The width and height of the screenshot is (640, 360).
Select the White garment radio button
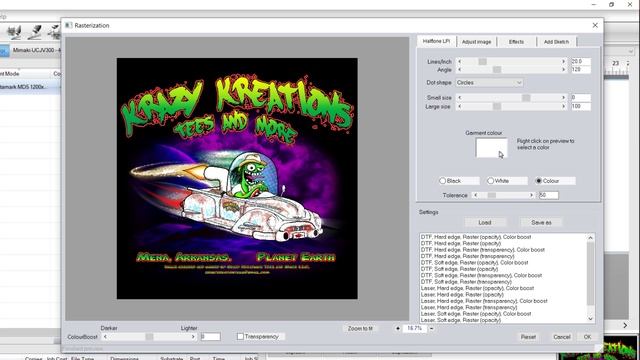[491, 181]
